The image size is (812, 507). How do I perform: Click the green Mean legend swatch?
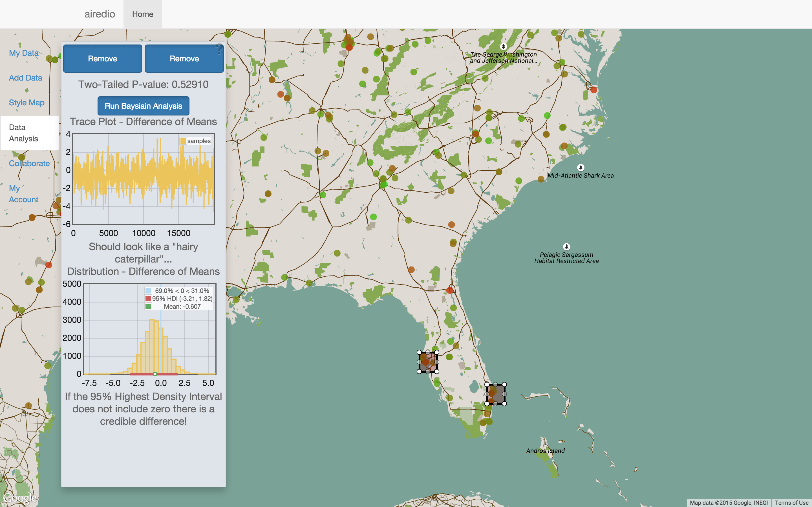[148, 306]
